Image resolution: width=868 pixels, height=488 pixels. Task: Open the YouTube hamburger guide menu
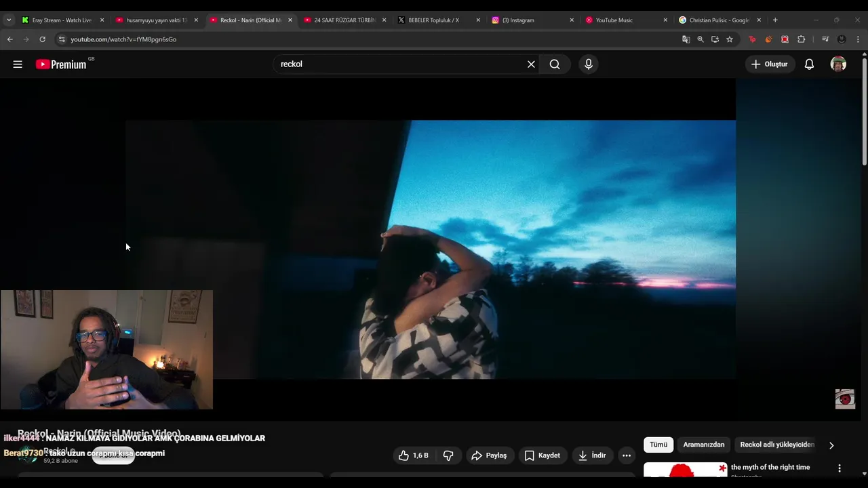click(18, 64)
